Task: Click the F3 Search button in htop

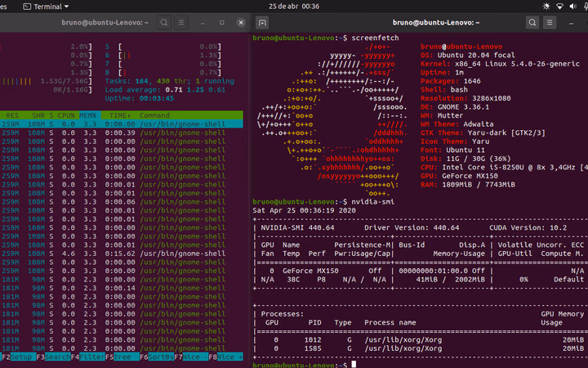Action: [53, 357]
